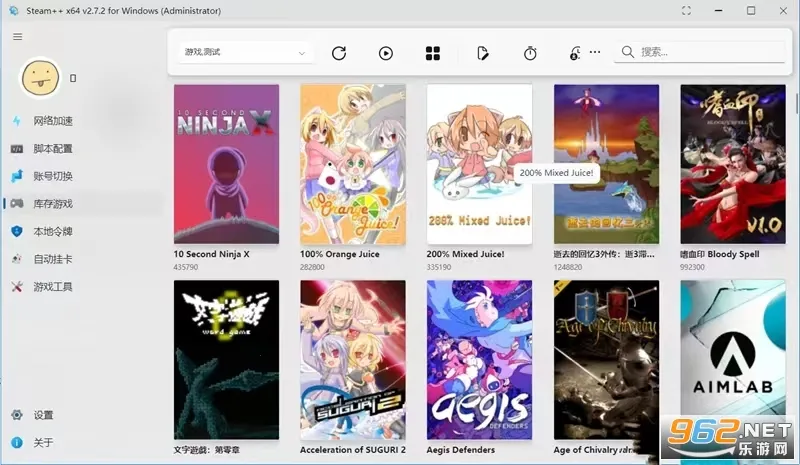Expand the 游戏,测试 filter dropdown
Viewport: 800px width, 465px height.
click(245, 53)
